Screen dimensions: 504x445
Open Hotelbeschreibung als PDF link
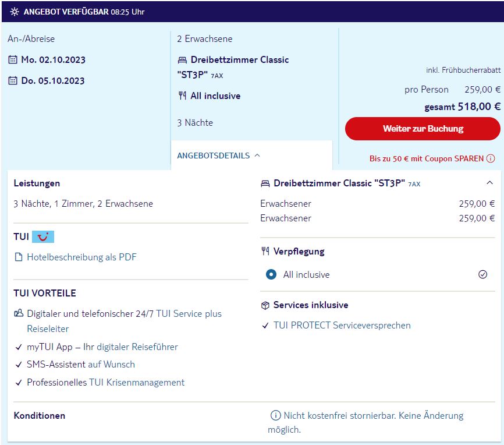(x=81, y=257)
